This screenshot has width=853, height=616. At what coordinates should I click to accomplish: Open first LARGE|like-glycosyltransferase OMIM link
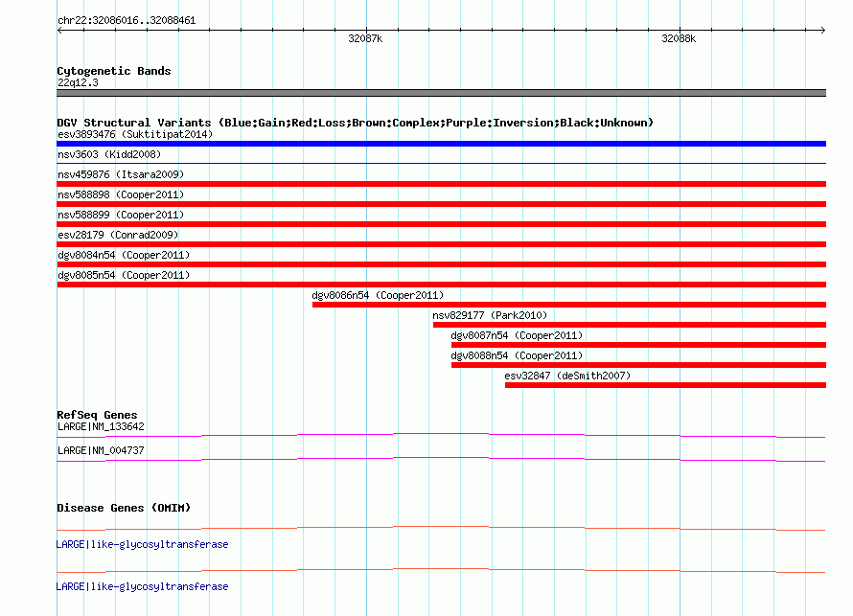pos(142,545)
